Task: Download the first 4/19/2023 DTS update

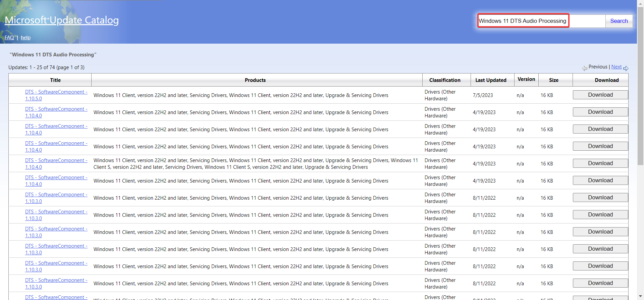Action: pos(600,112)
